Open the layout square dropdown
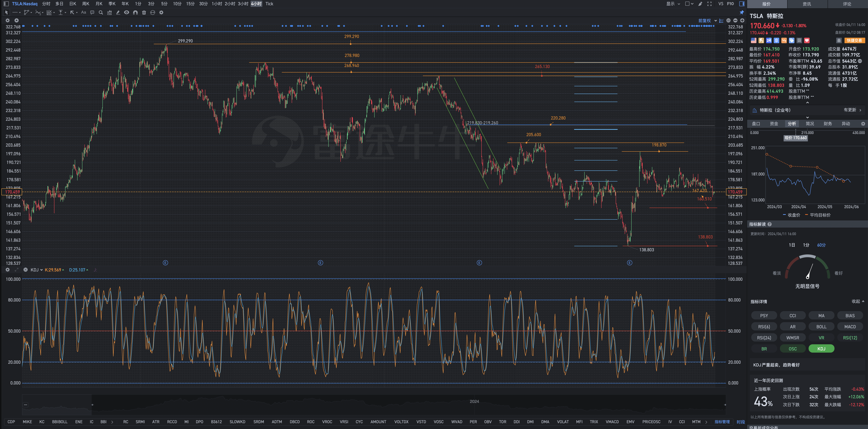 [x=689, y=4]
